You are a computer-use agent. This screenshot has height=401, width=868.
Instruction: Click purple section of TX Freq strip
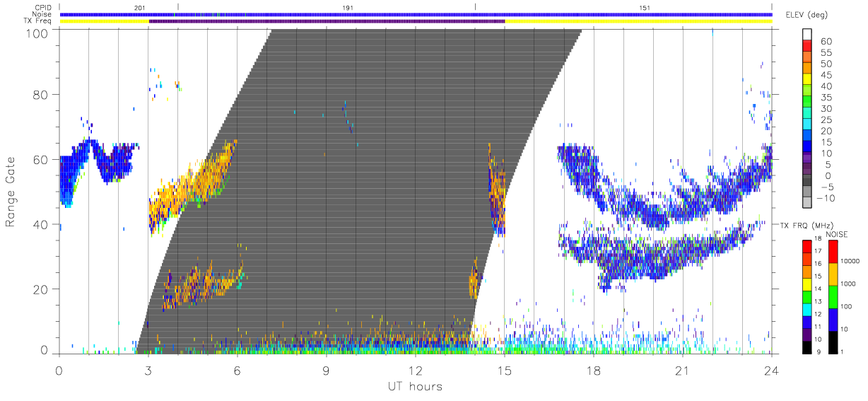coord(327,21)
